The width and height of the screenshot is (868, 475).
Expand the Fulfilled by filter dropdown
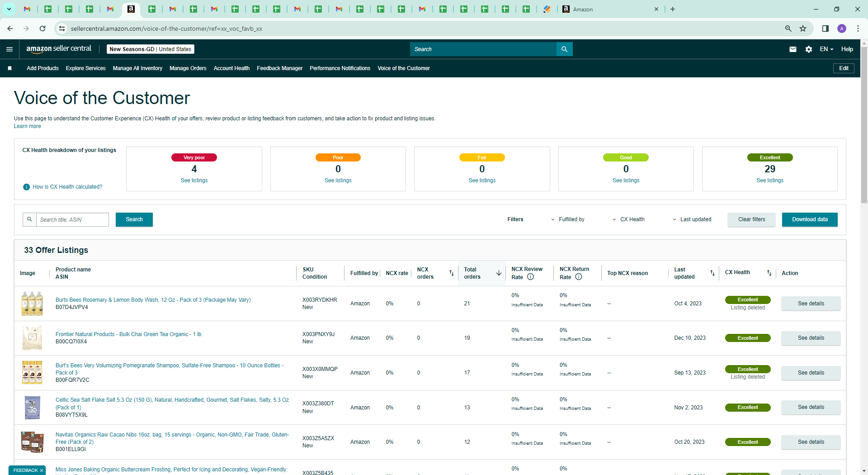pyautogui.click(x=567, y=219)
